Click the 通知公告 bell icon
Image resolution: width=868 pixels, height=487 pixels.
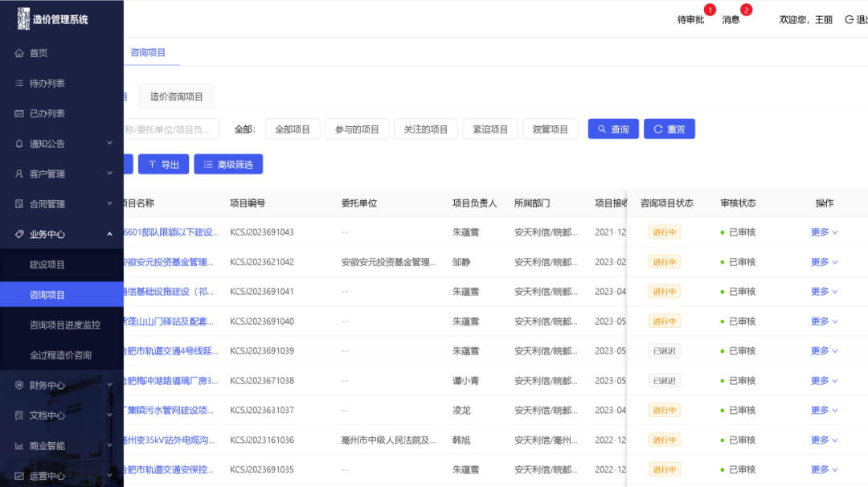[x=19, y=144]
